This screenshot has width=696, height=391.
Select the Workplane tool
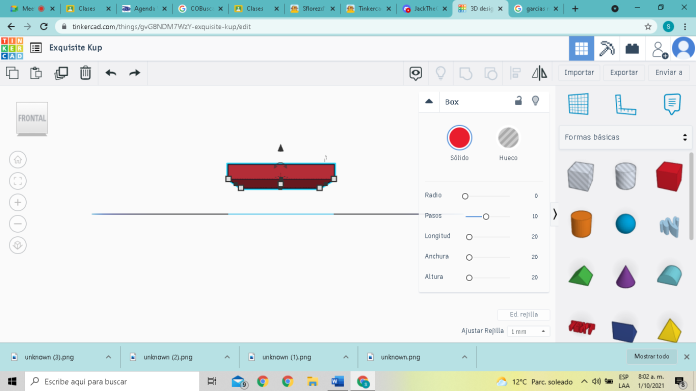[578, 104]
